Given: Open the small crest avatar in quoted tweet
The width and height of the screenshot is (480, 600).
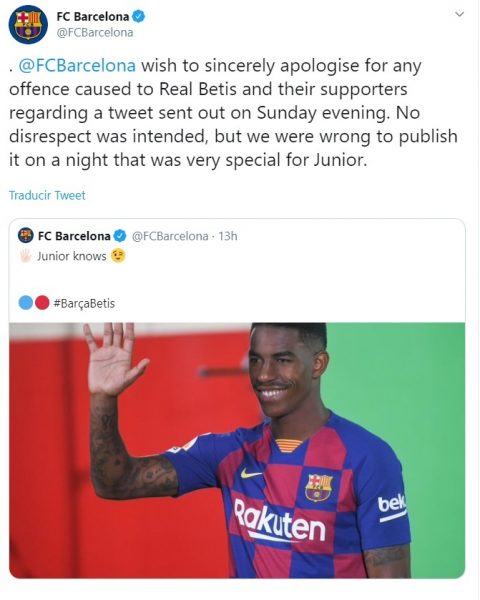Looking at the screenshot, I should 26,235.
